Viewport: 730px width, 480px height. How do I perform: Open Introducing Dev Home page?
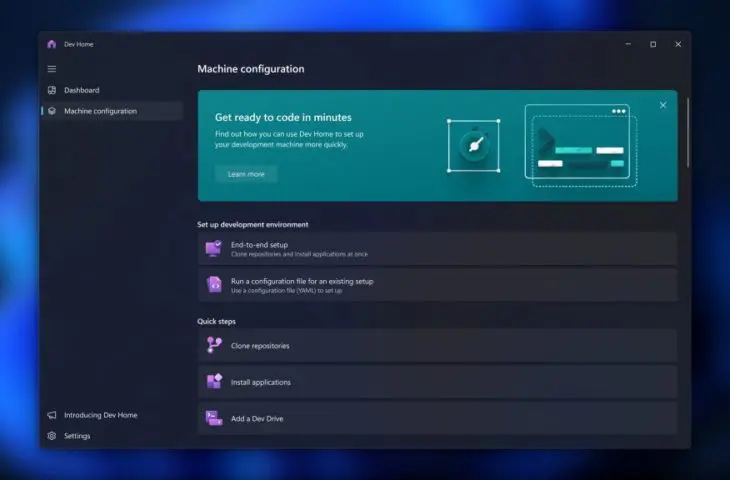[112, 415]
